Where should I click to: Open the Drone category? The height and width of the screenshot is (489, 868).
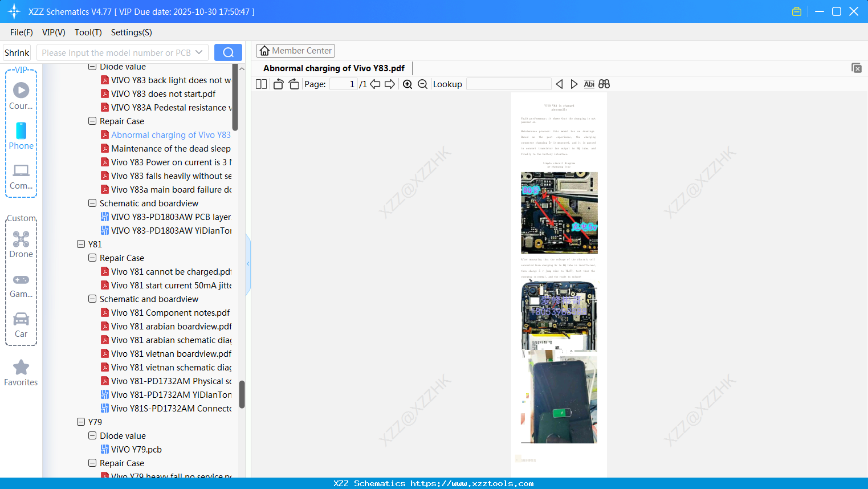point(21,244)
